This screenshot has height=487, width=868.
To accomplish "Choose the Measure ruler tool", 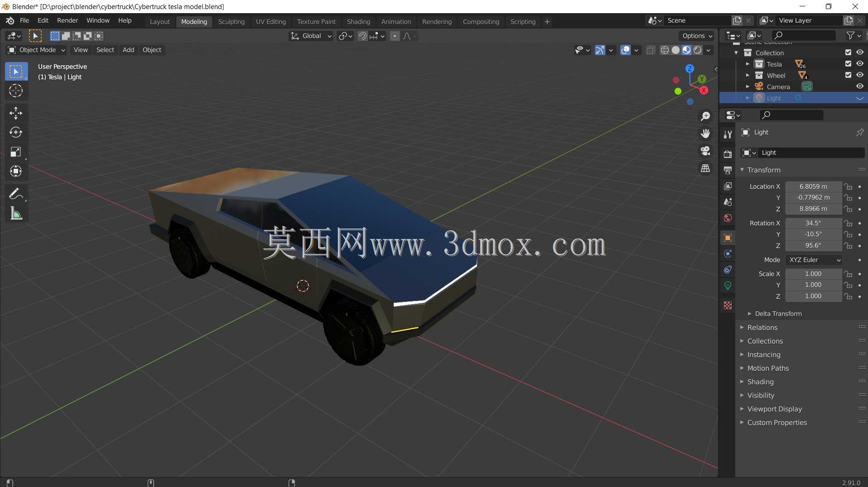I will tap(16, 213).
